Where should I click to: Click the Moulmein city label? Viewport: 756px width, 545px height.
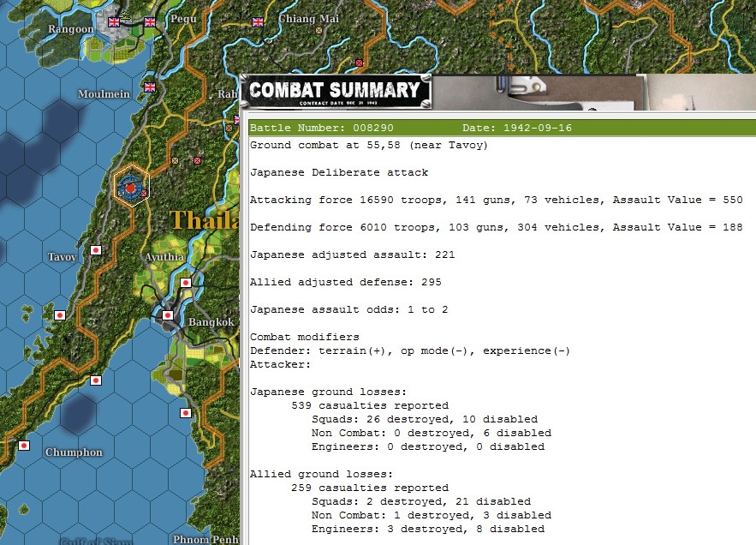pos(104,93)
